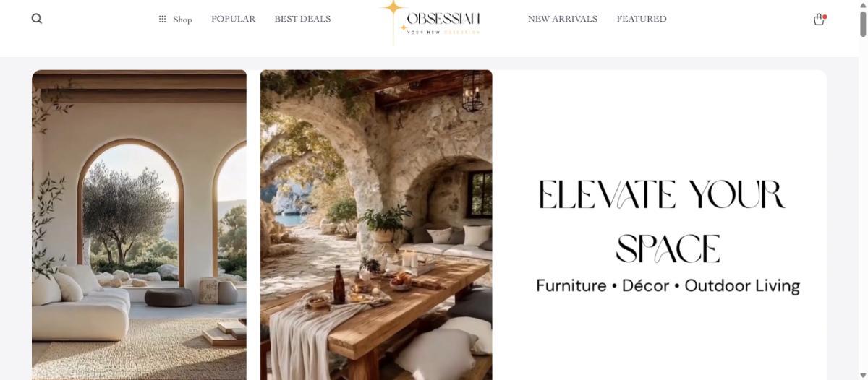Click the grid icon beside Shop
This screenshot has width=868, height=380.
[163, 20]
